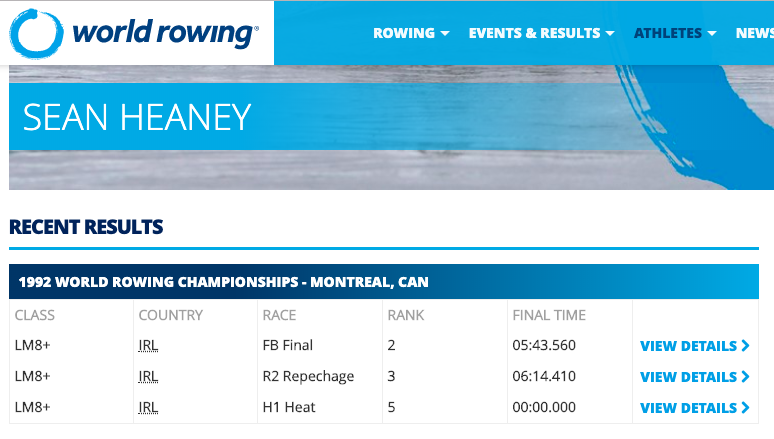Click chevron icon beside R2 Repechage details
Viewport: 774px width, 439px height.
click(745, 377)
